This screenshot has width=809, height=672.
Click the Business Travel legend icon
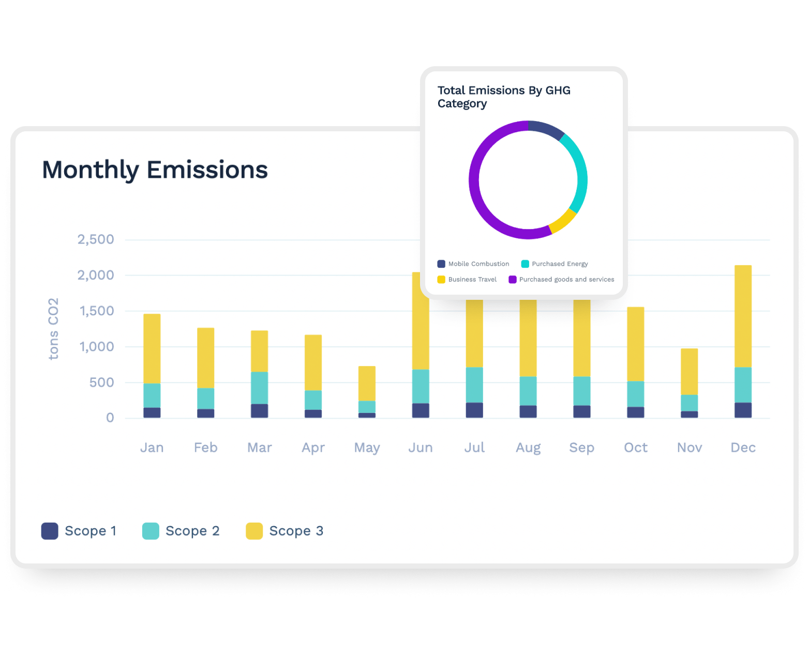tap(440, 279)
